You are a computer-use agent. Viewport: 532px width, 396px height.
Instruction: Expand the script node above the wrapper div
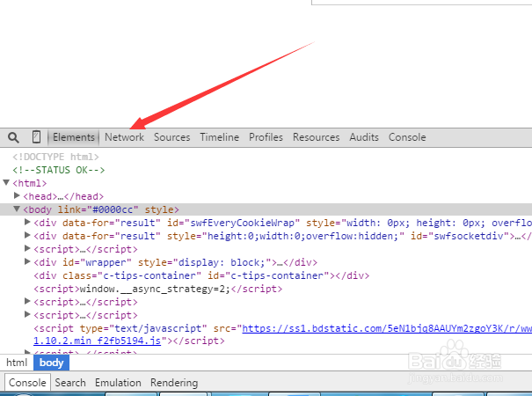pos(27,248)
